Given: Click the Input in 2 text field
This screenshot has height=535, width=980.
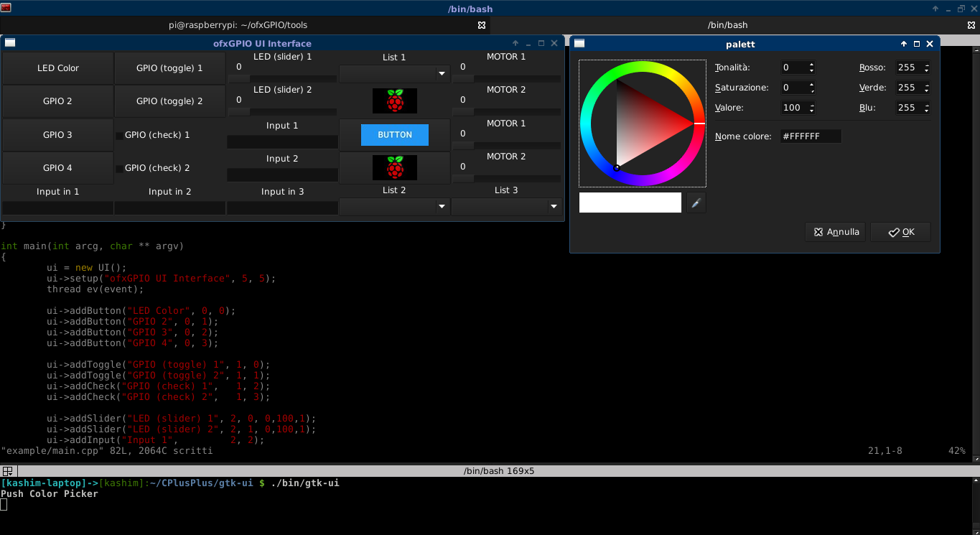Looking at the screenshot, I should [x=169, y=208].
